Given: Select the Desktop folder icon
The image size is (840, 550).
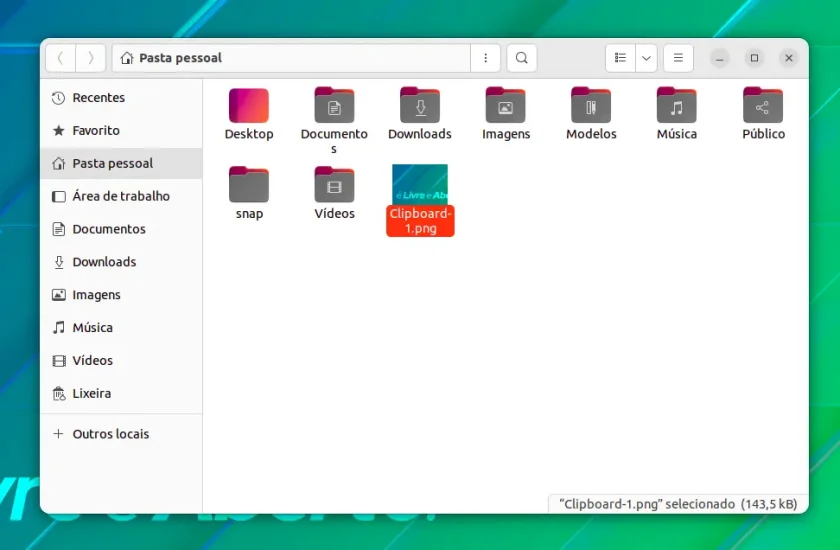Looking at the screenshot, I should (x=249, y=106).
